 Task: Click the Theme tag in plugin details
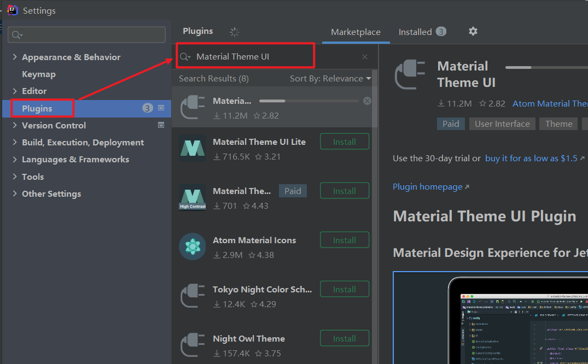[559, 124]
